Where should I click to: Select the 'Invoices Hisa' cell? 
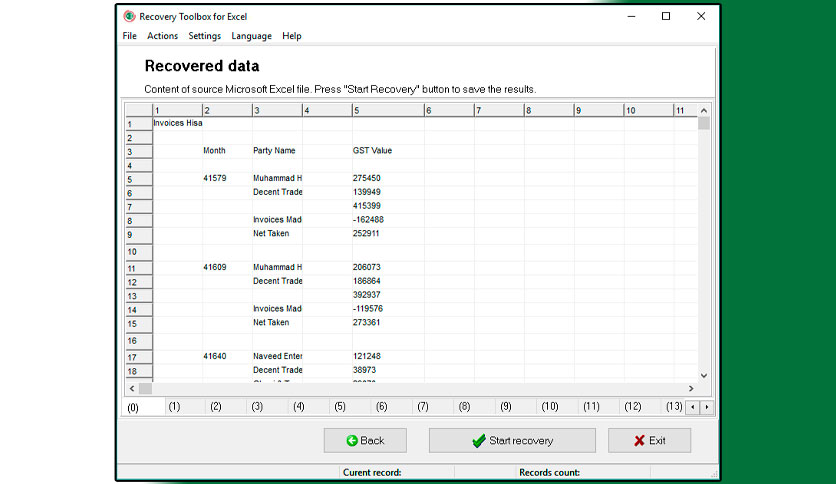(x=178, y=123)
